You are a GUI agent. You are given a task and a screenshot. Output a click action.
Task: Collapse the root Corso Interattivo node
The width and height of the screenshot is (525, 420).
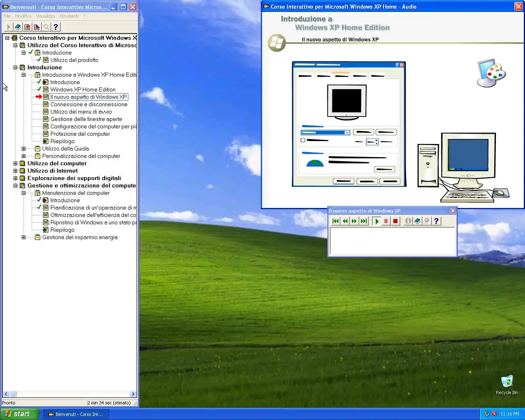pyautogui.click(x=7, y=38)
